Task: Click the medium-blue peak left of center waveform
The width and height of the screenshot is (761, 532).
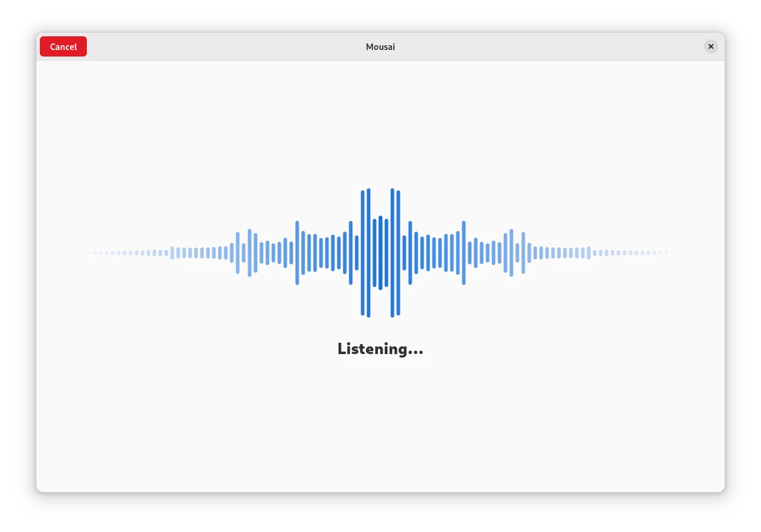Action: tap(297, 253)
